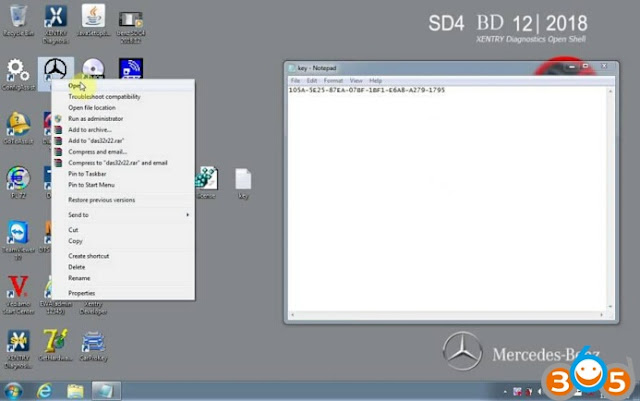640x401 pixels.
Task: Choose Add to "das32r22.rar"
Action: pos(123,141)
